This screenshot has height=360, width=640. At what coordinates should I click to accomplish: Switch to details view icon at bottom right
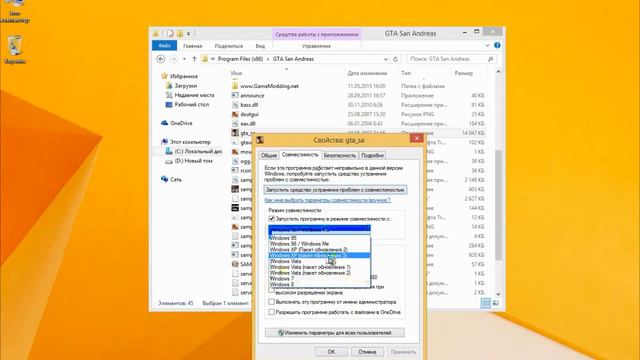[x=486, y=303]
